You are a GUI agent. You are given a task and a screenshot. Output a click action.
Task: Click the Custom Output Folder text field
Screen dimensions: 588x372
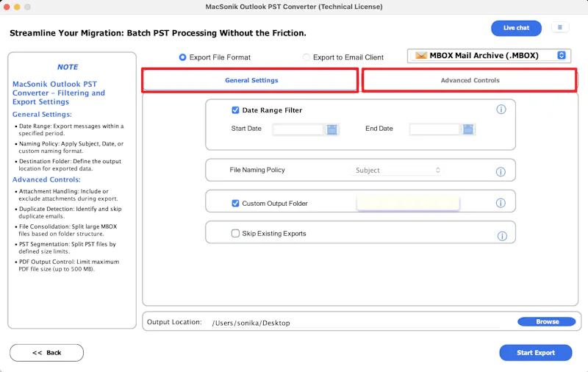click(408, 204)
